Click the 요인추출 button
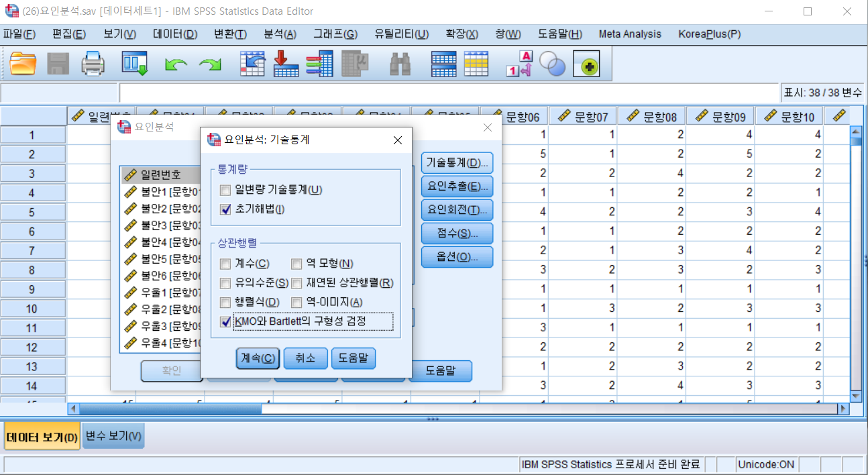Image resolution: width=868 pixels, height=475 pixels. (457, 187)
